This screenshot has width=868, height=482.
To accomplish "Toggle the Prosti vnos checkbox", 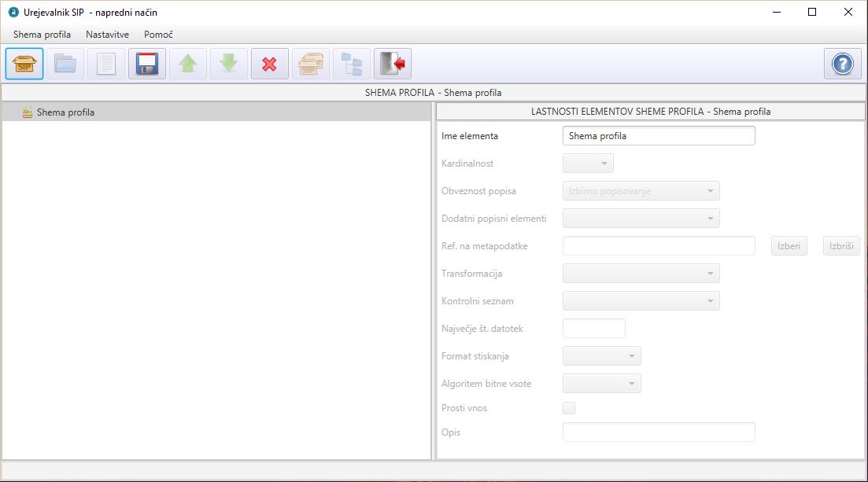I will (569, 408).
